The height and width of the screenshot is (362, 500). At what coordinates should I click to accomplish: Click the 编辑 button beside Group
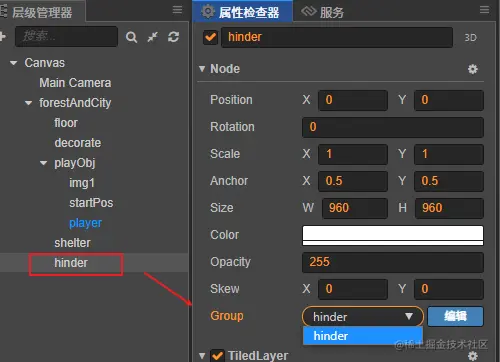click(x=455, y=316)
